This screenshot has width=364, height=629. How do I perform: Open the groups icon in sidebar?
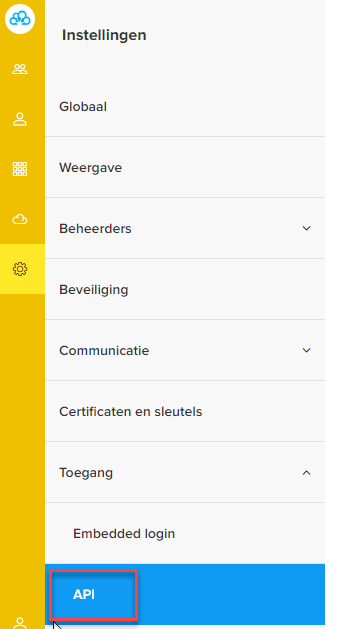pyautogui.click(x=20, y=69)
